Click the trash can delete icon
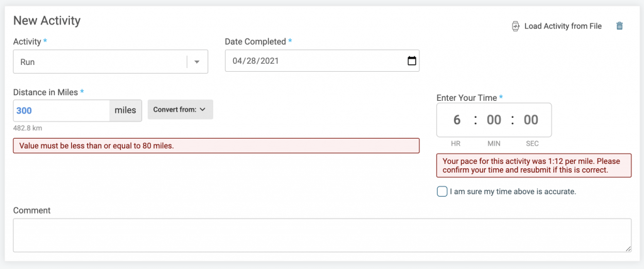644x269 pixels. pos(619,26)
